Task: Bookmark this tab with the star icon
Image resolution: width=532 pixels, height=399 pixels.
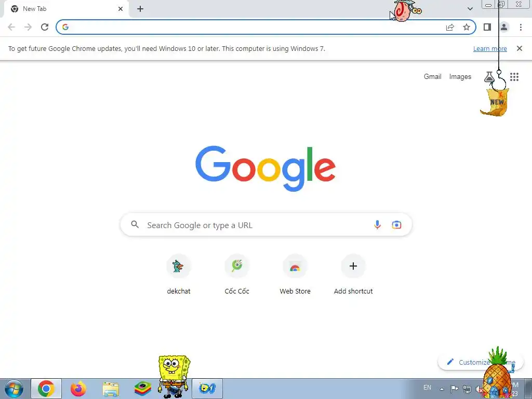Action: pos(467,27)
